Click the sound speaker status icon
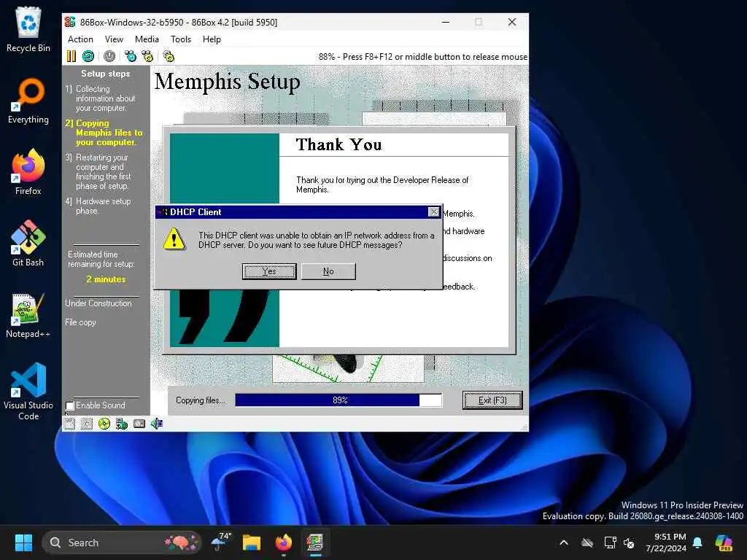Screen dimensions: 747x560 [157, 424]
